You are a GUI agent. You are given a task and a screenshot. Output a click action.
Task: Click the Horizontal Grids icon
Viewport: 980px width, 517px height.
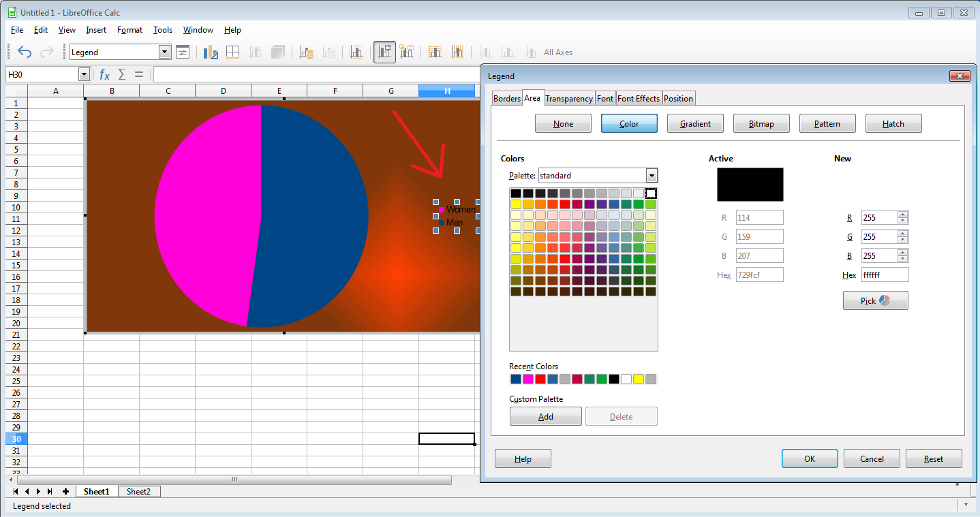point(435,52)
